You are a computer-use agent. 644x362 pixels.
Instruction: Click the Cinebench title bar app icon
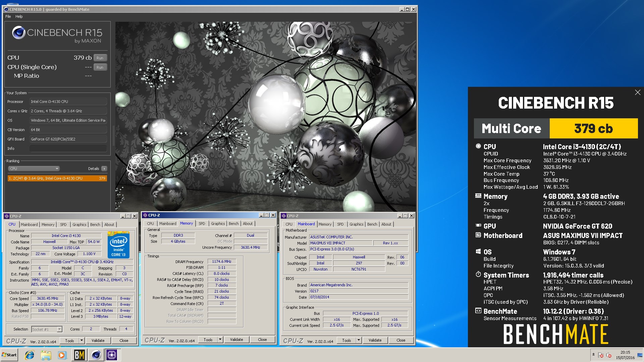tap(6, 9)
